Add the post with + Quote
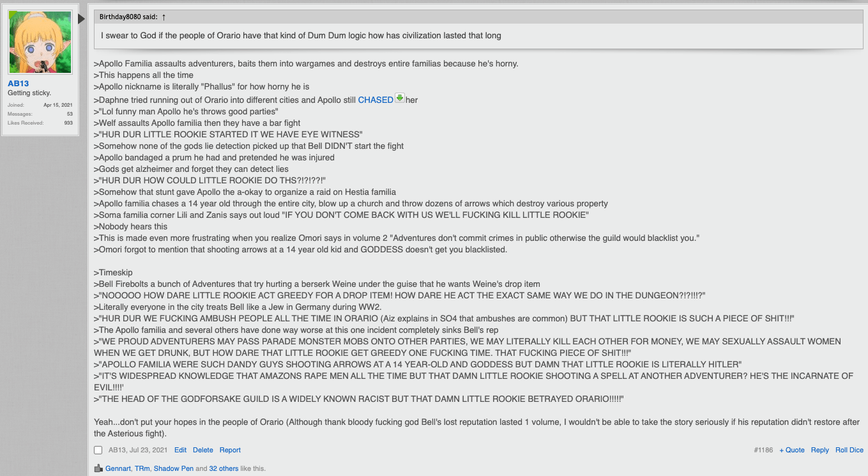This screenshot has height=476, width=868. (x=792, y=450)
